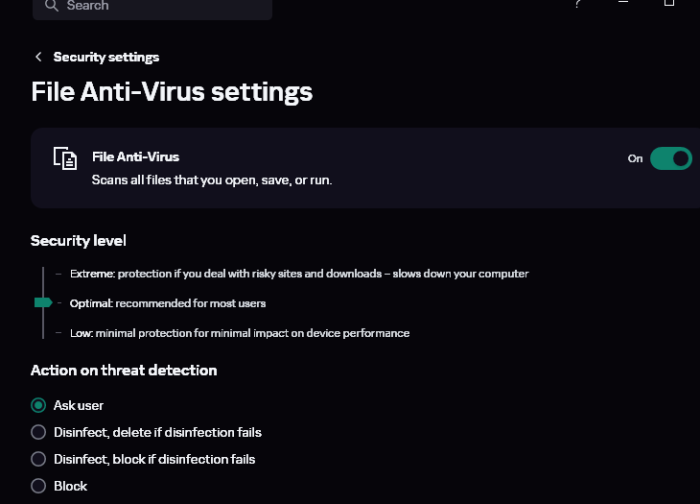
Task: Minimize the application window
Action: [623, 4]
